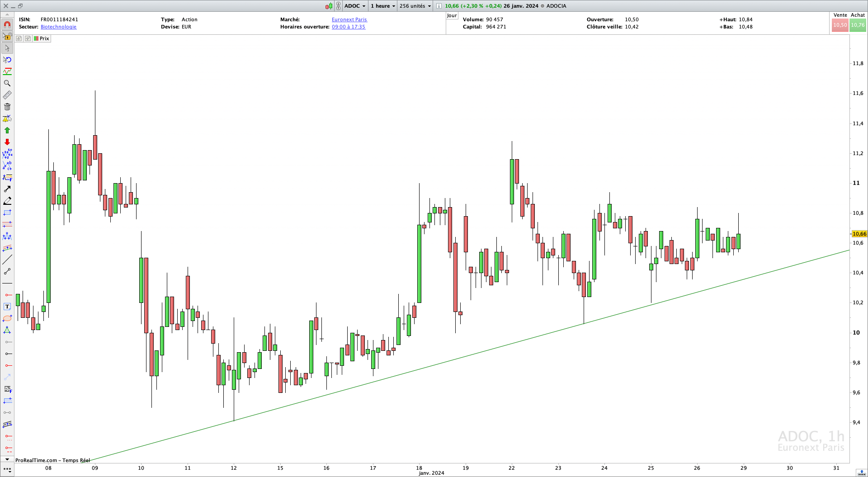Image resolution: width=868 pixels, height=477 pixels.
Task: Select the pink horizontal band zone tool
Action: [x=7, y=224]
